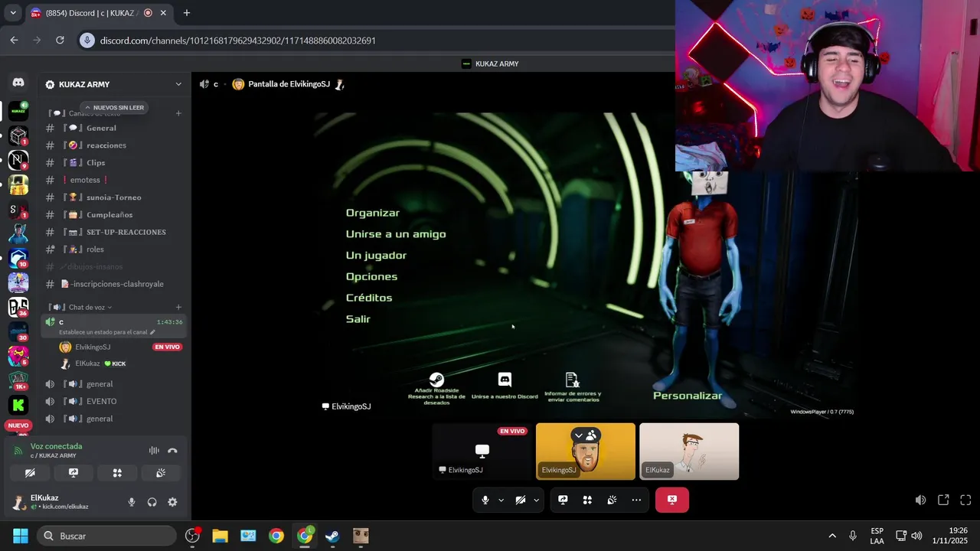
Task: Add channel in Chat de voz category
Action: (178, 307)
